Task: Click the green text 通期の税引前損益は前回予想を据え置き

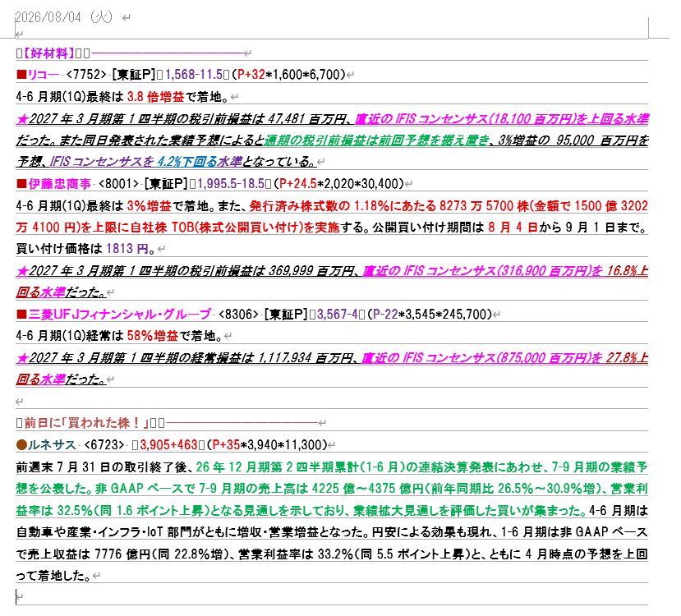Action: [x=376, y=140]
